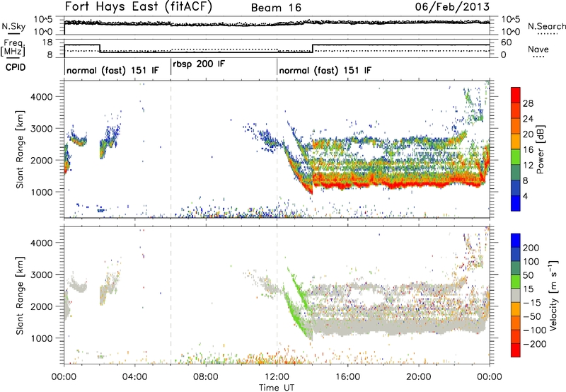Click the 'Beam 16' label
The image size is (566, 392).
[x=276, y=8]
